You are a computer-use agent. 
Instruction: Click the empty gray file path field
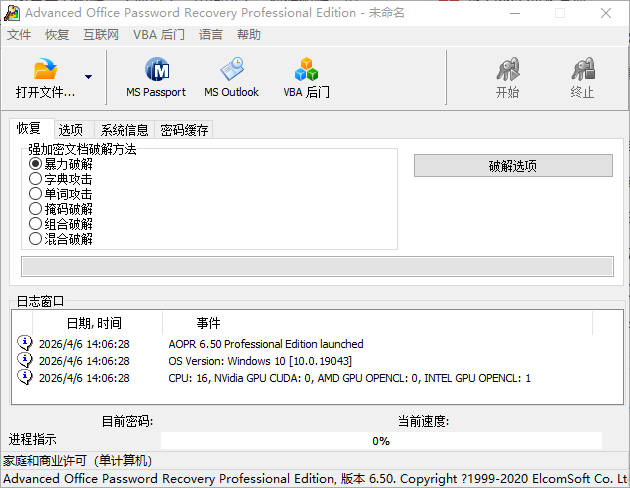coord(317,267)
